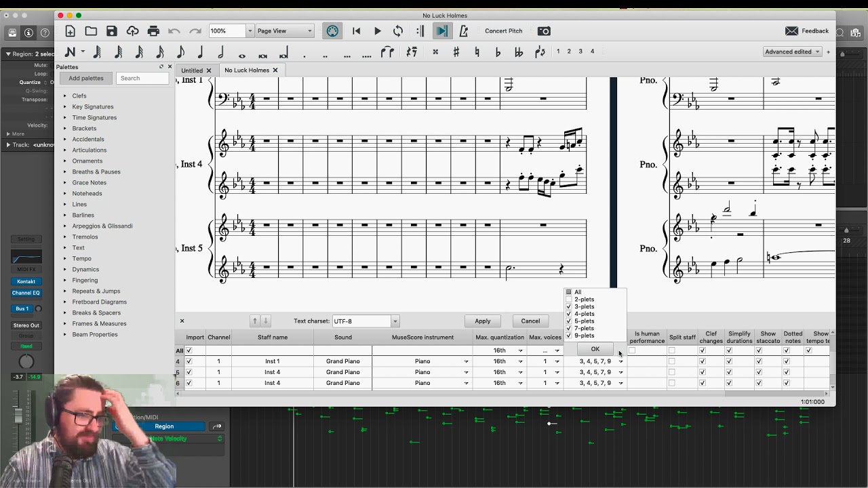The image size is (868, 488).
Task: Click Cancel in the MIDI import panel
Action: (530, 321)
